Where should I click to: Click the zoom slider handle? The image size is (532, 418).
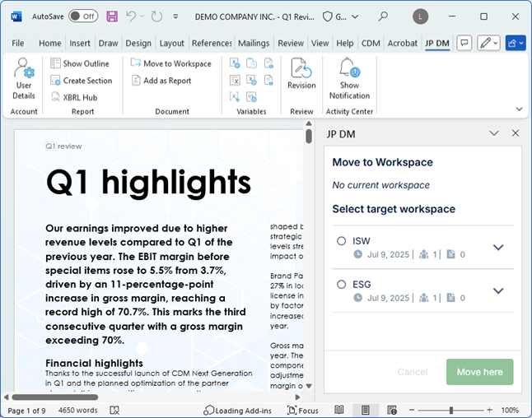(451, 411)
